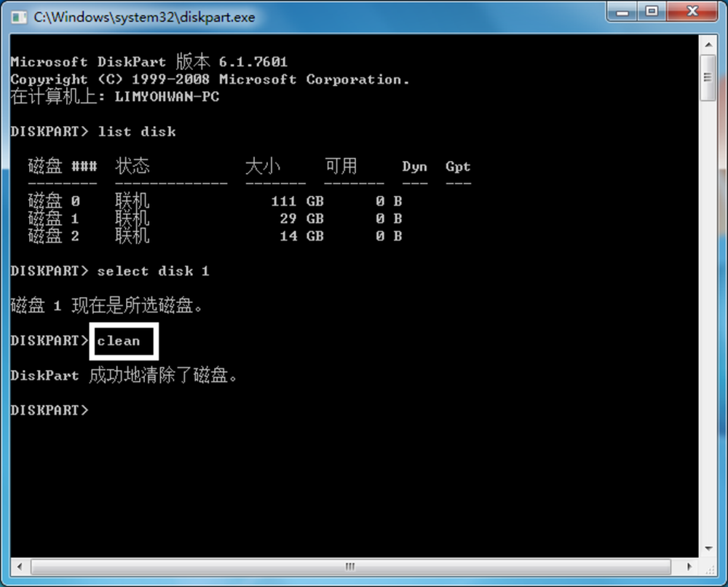Click the 'clean' command text
This screenshot has width=728, height=587.
coord(119,341)
